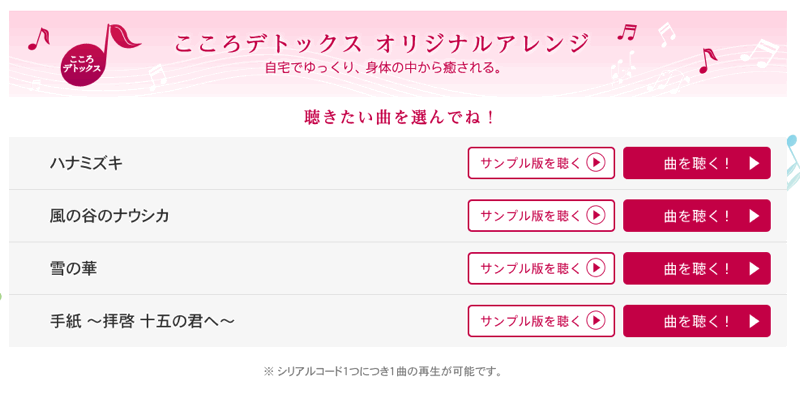
Task: Play the sample version of ハナミズキ
Action: 541,163
